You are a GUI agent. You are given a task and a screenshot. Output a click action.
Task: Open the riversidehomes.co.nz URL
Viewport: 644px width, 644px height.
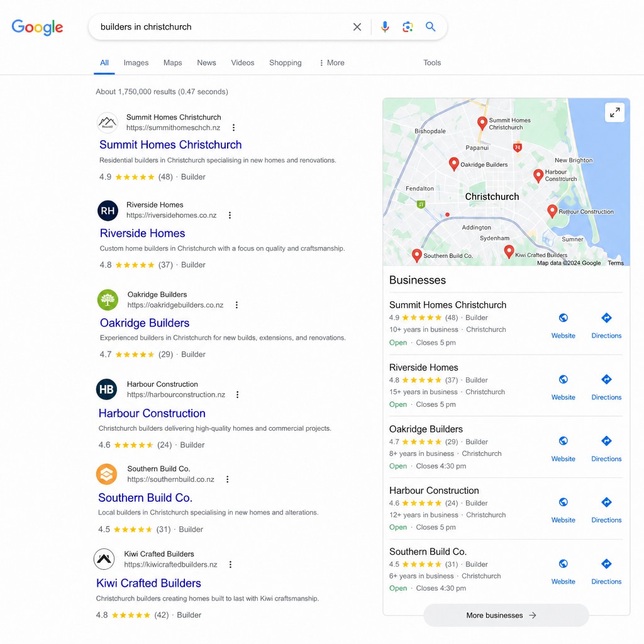(171, 215)
